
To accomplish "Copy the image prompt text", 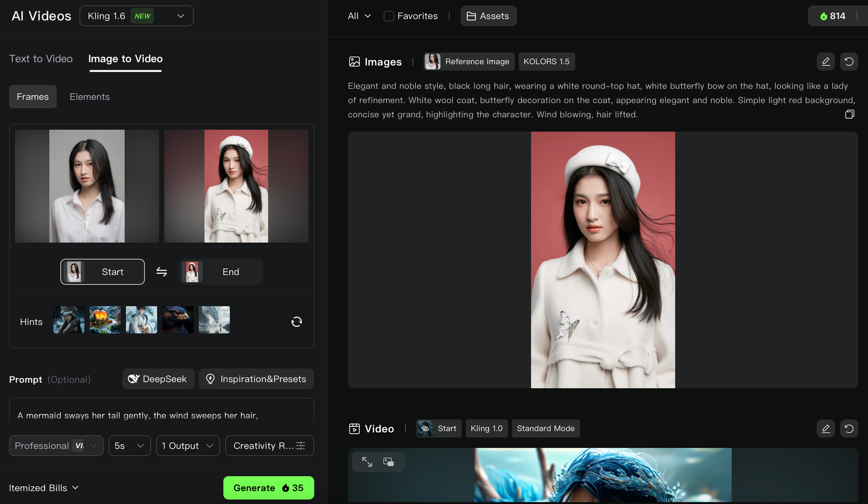I will (x=849, y=114).
